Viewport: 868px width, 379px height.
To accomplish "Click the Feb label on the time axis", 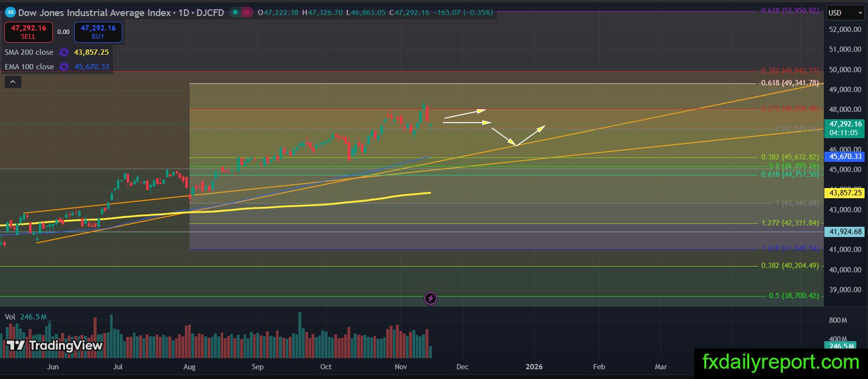I will pos(599,367).
